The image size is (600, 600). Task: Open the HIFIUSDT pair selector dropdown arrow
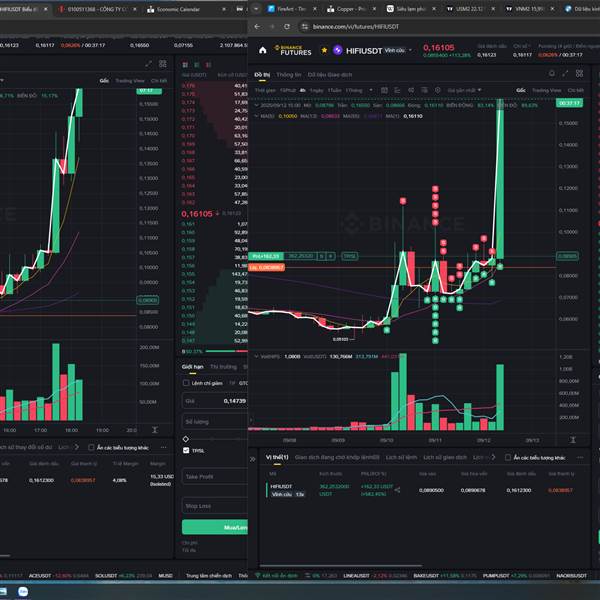[x=410, y=50]
